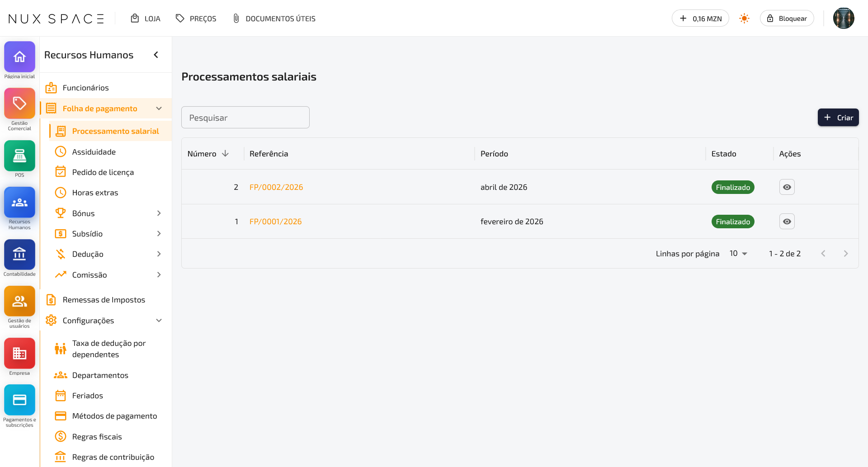
Task: Expand the Dedução submenu chevron
Action: 159,254
